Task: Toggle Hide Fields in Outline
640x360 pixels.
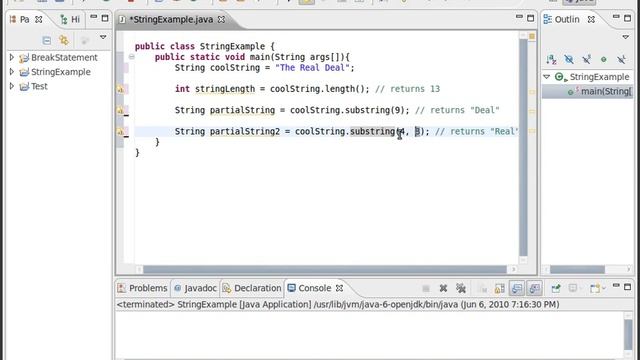Action: (x=569, y=60)
